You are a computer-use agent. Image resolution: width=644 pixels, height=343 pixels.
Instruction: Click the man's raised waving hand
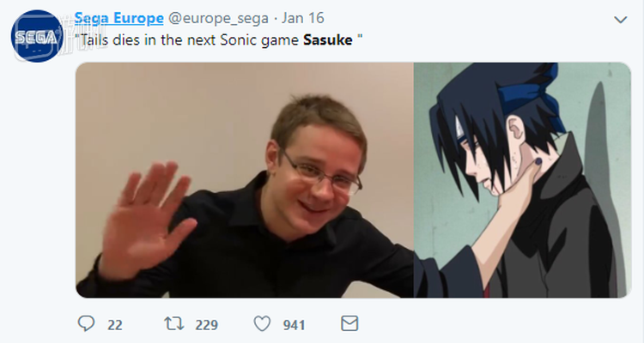[x=146, y=220]
